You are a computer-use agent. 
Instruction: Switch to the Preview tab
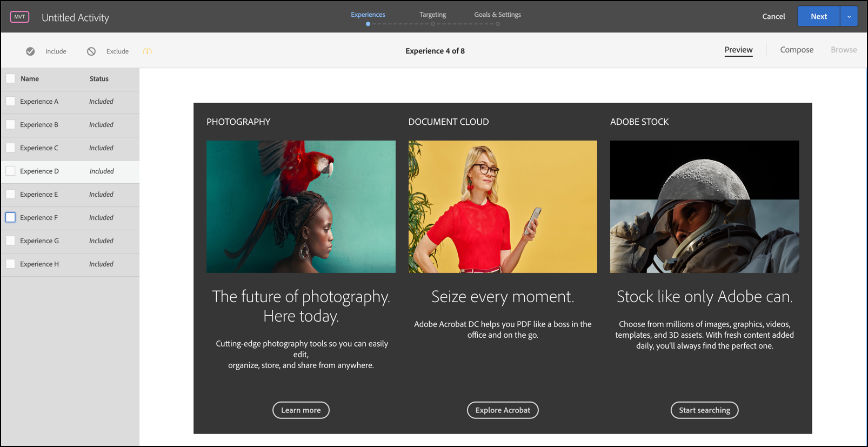pos(738,50)
